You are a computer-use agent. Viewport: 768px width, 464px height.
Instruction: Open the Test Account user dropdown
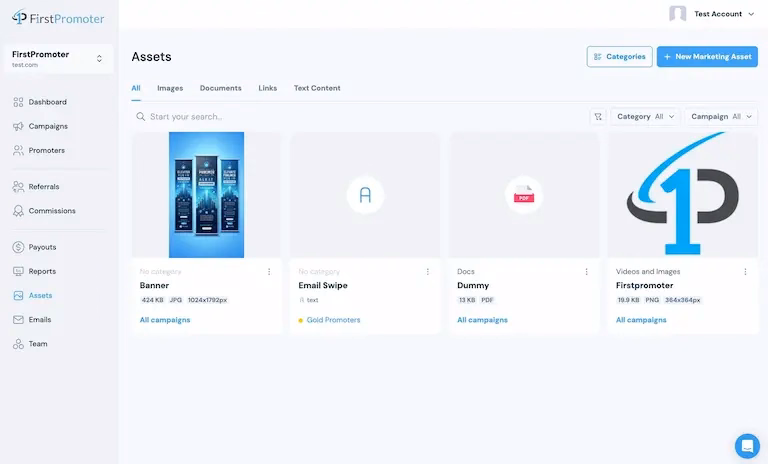point(713,14)
